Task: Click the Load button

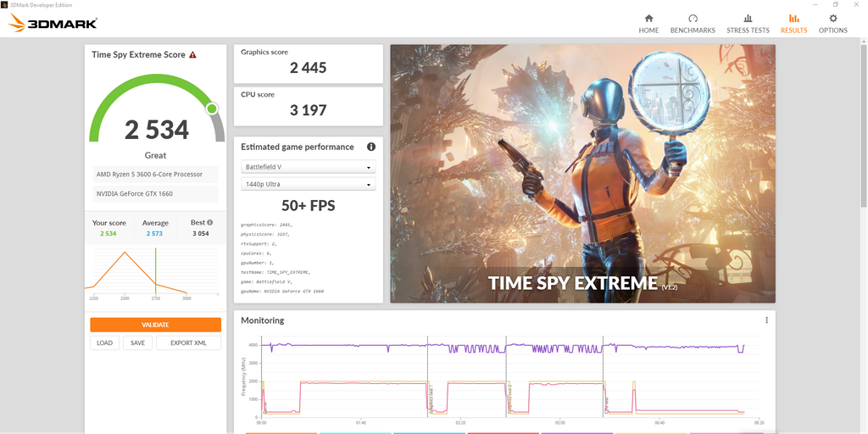Action: click(104, 343)
